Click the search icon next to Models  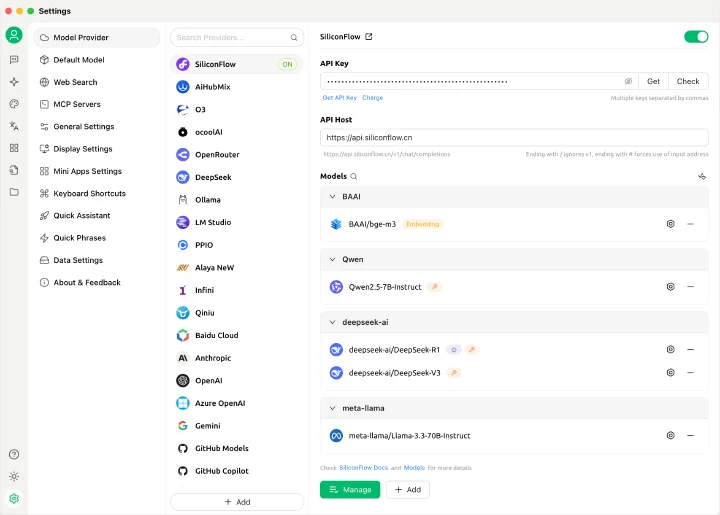point(354,176)
